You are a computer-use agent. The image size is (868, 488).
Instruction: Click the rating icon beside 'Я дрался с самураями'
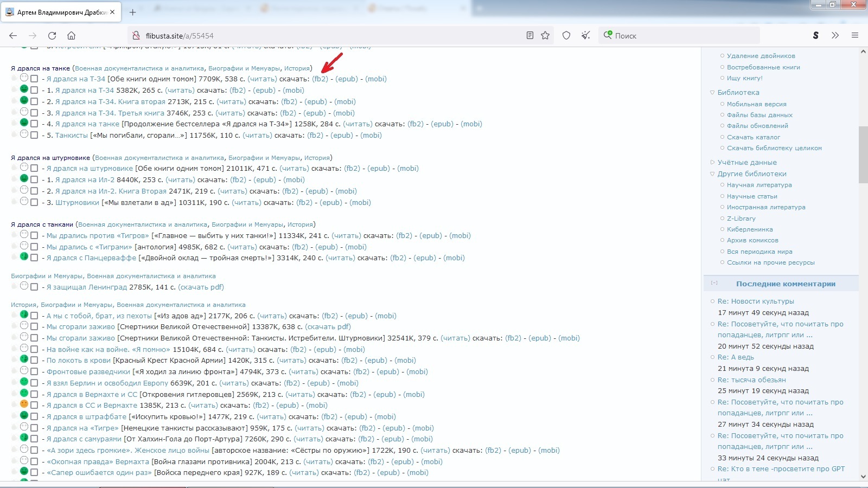tap(24, 438)
